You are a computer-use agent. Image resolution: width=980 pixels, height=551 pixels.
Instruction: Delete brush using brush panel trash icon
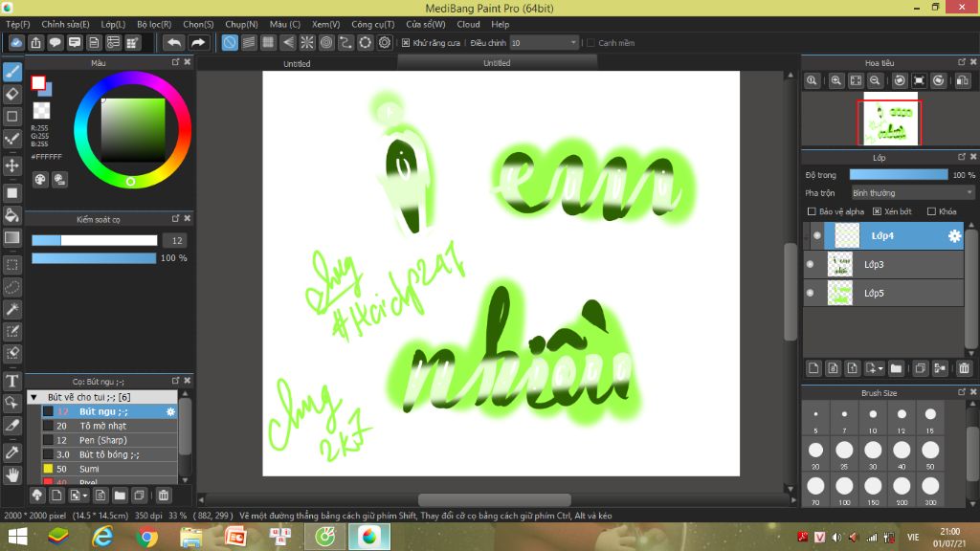coord(163,496)
